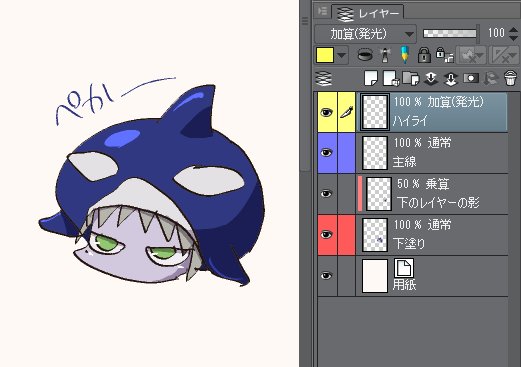Screen dimensions: 521x367
Task: Toggle the edit column box of 下のレイヤーの影 layer
Action: coord(346,194)
